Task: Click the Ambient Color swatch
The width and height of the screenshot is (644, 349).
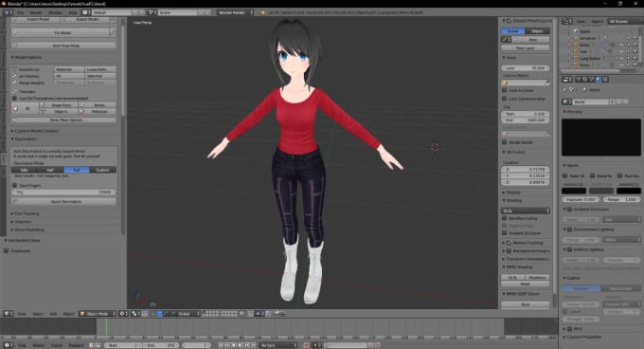Action: 629,191
